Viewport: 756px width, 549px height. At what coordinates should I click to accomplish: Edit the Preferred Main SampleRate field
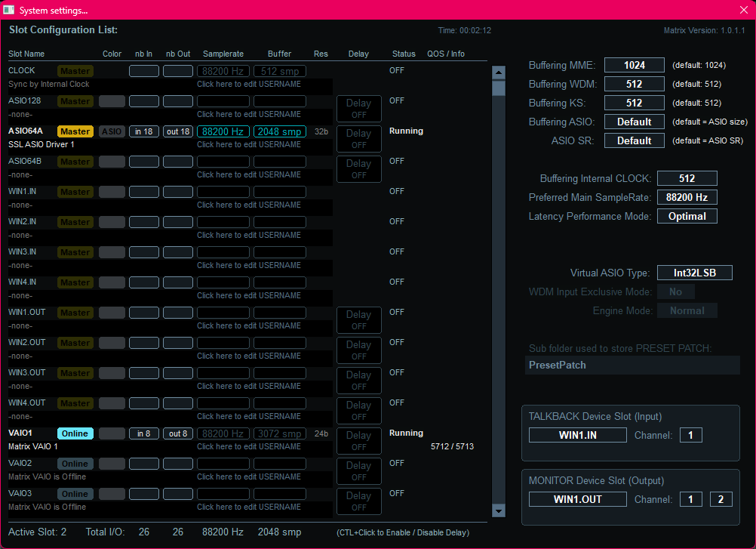tap(687, 197)
